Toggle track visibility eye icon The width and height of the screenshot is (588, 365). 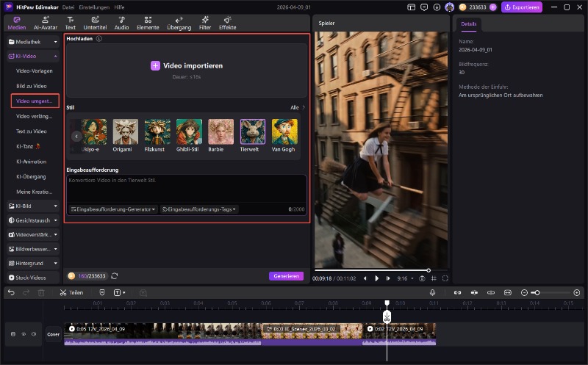24,333
